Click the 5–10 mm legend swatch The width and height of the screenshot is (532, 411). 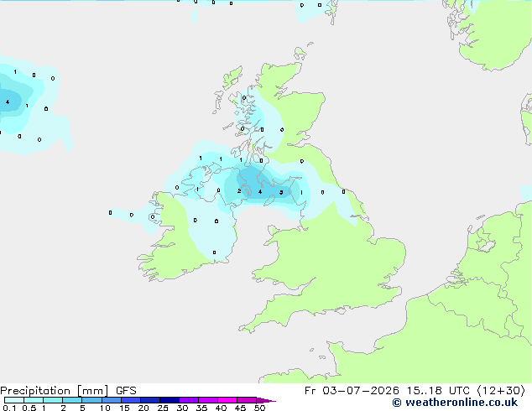(91, 400)
